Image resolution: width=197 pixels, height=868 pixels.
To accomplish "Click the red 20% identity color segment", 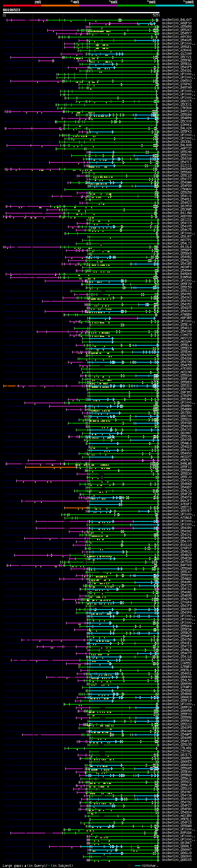I will pyautogui.click(x=22, y=6).
